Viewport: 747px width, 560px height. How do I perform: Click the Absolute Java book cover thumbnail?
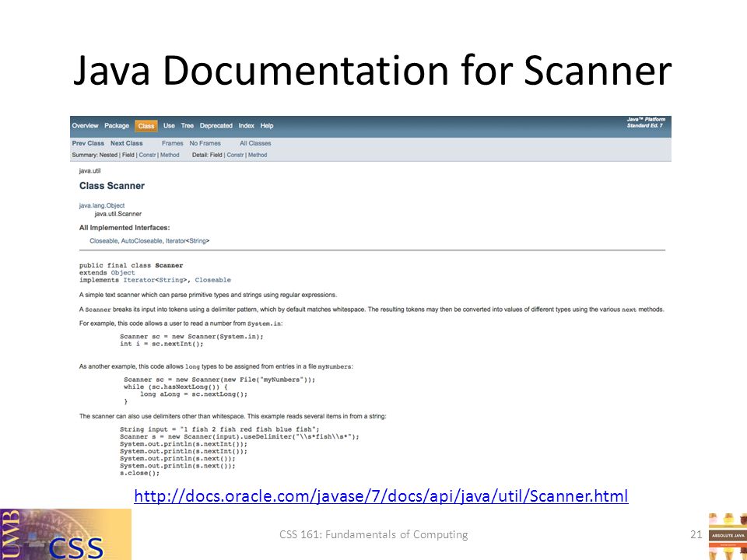click(x=728, y=536)
